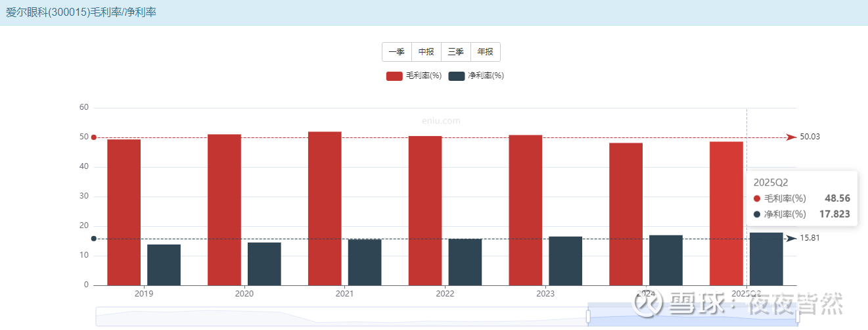Screen dimensions: 868x330
Task: Click the dark arrow at 15.81 line end
Action: pyautogui.click(x=792, y=239)
